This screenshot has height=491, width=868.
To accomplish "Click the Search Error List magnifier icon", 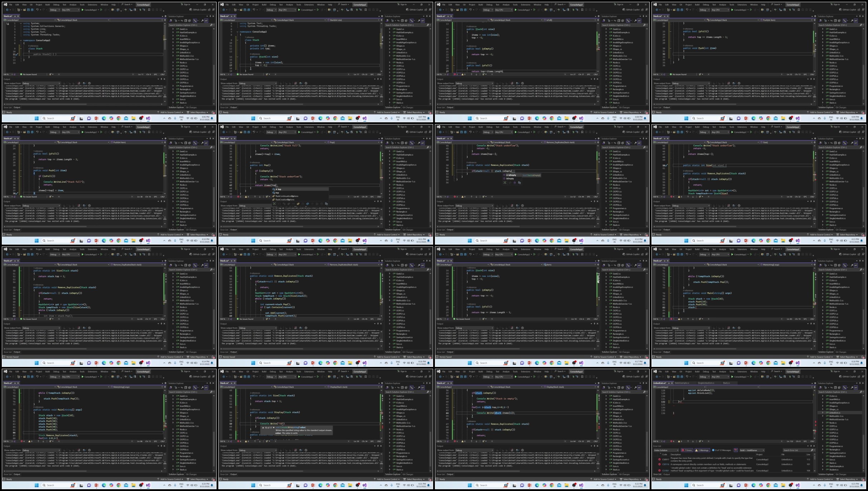I will click(812, 450).
